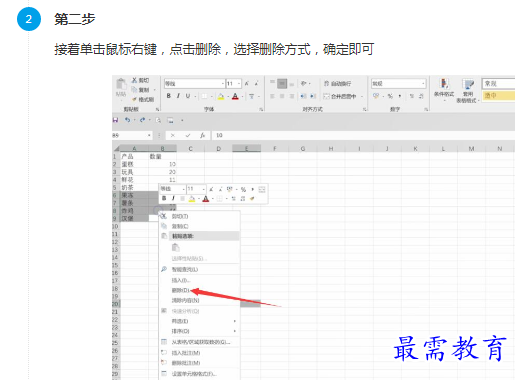Open Conditional Formatting (条件格式)
Image resolution: width=515 pixels, height=380 pixels.
444,89
